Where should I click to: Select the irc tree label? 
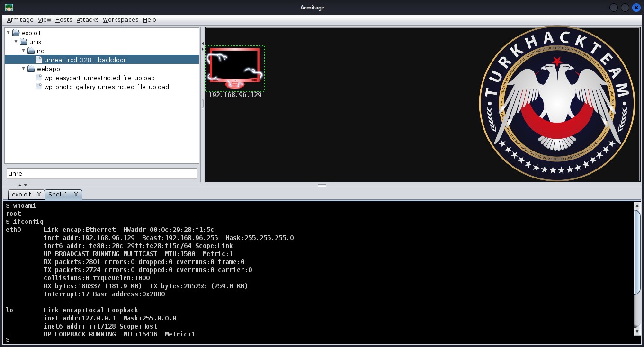[40, 51]
